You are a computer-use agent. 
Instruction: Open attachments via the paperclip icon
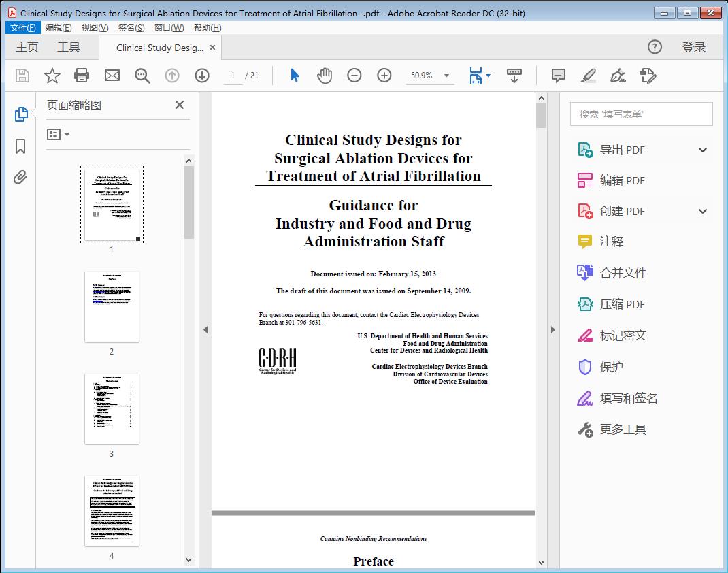(21, 177)
